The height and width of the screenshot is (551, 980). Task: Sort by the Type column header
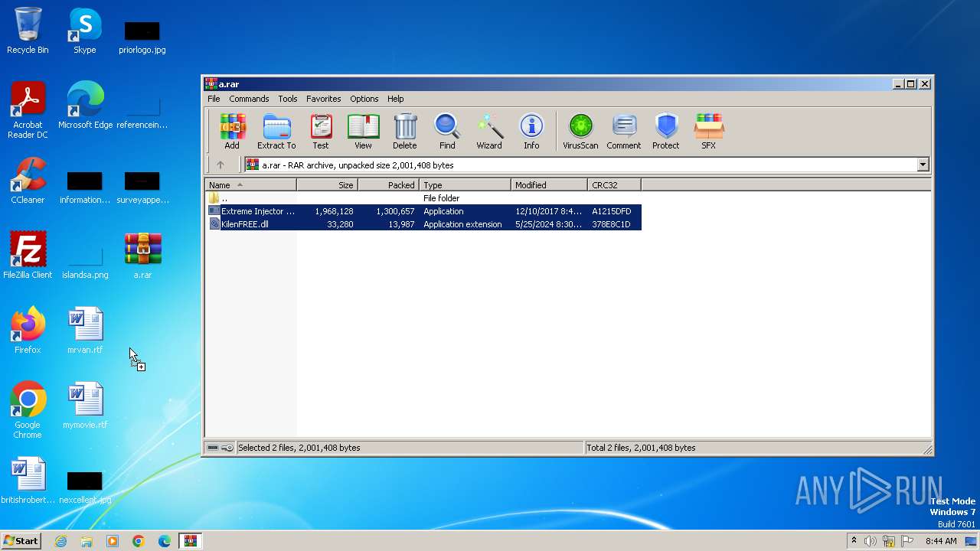[465, 185]
